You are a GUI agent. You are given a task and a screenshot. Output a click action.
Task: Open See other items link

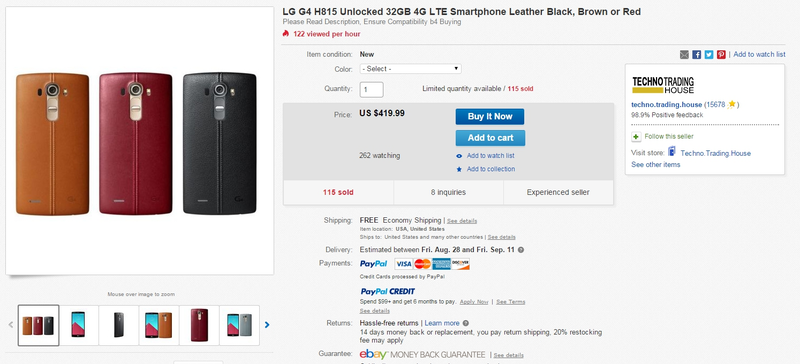point(656,164)
